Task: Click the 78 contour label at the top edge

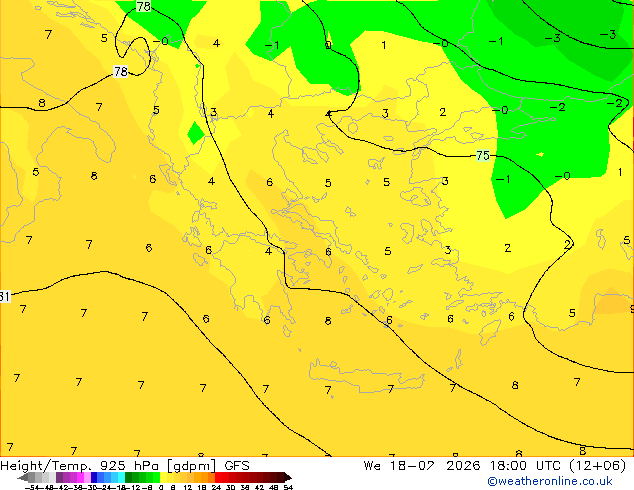Action: (x=143, y=6)
